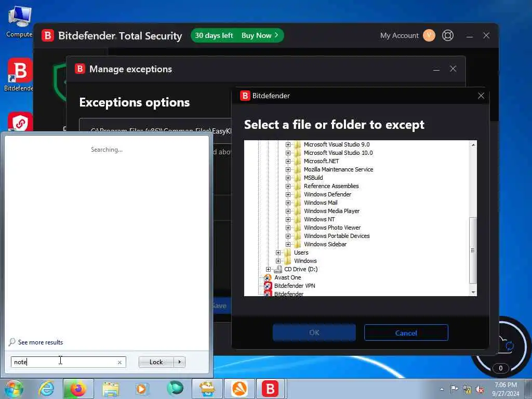Cancel the file or folder selection
The image size is (532, 399).
[406, 333]
